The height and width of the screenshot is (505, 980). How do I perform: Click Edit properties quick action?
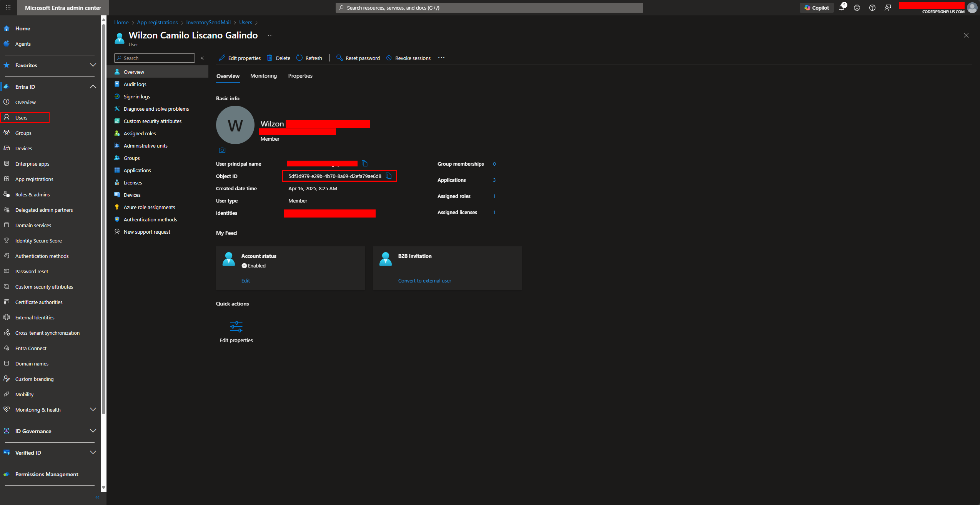[x=236, y=332]
